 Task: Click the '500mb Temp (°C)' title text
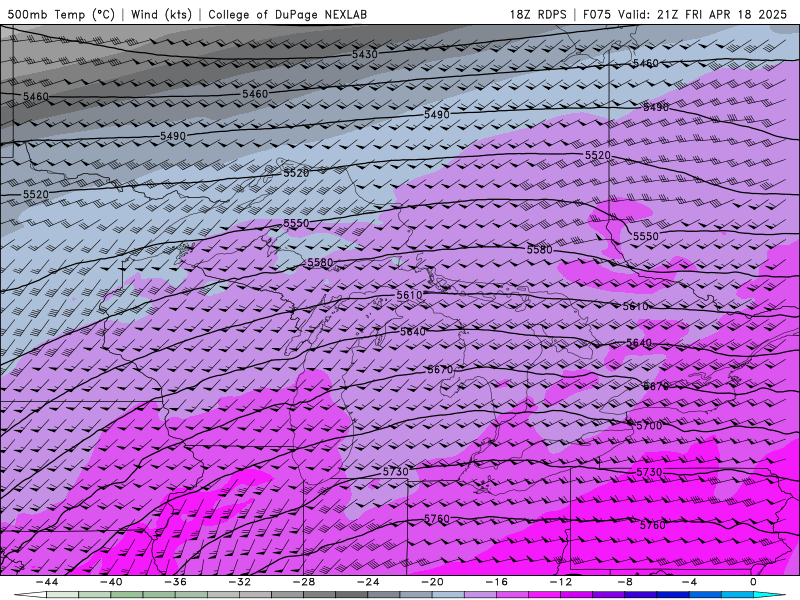[61, 14]
